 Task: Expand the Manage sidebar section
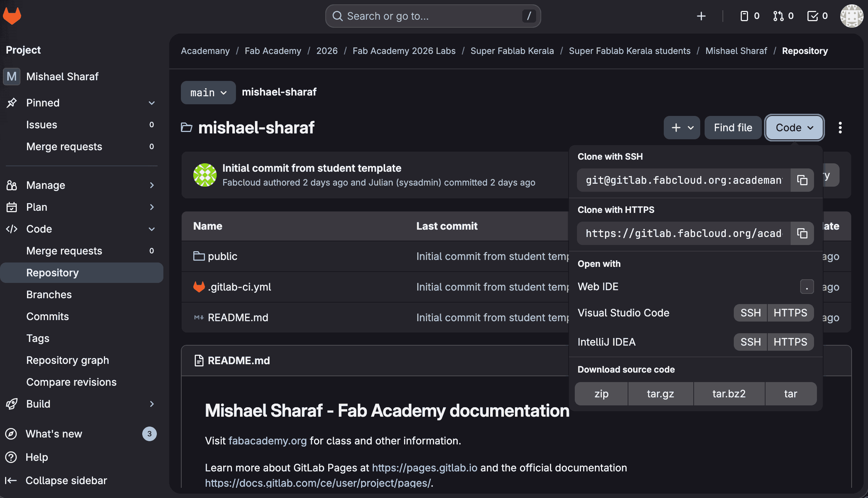click(x=152, y=185)
